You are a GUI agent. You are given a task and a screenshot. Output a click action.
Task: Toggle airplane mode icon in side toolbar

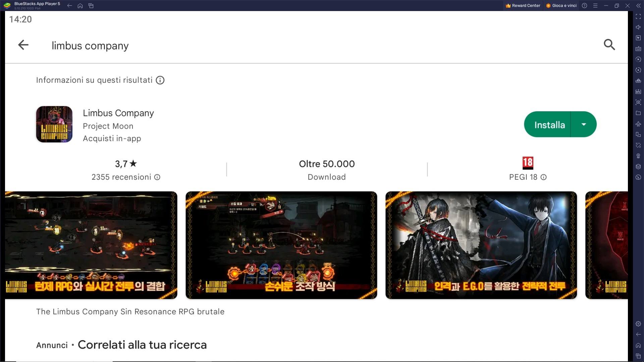[x=638, y=124]
